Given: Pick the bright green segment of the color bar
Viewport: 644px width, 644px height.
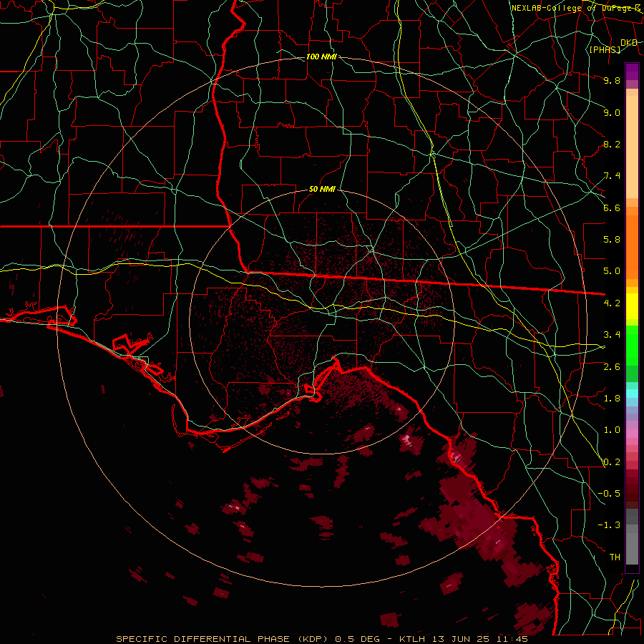Looking at the screenshot, I should pos(632,345).
